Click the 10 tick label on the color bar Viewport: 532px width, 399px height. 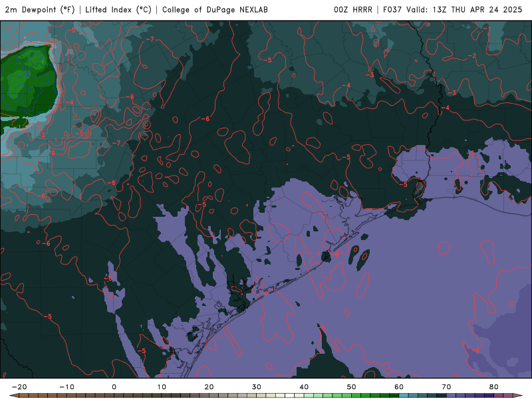(x=162, y=387)
